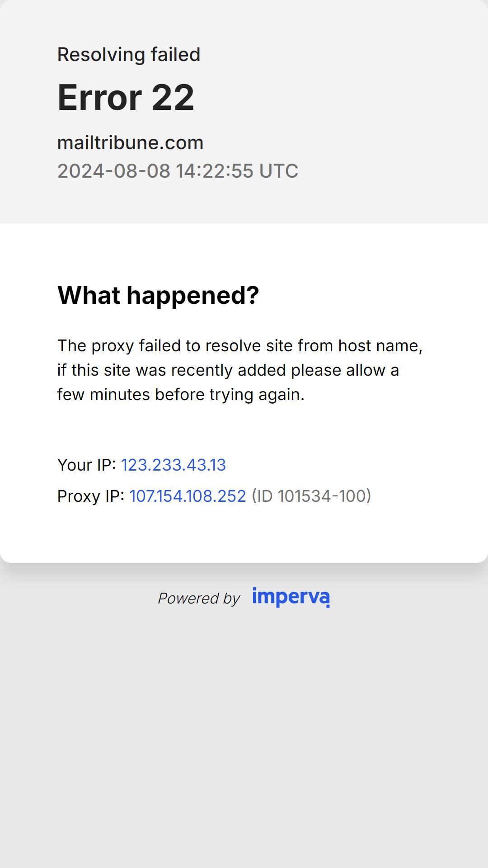This screenshot has width=488, height=868.
Task: Click the line "few minutes before trying again."
Action: click(x=181, y=395)
